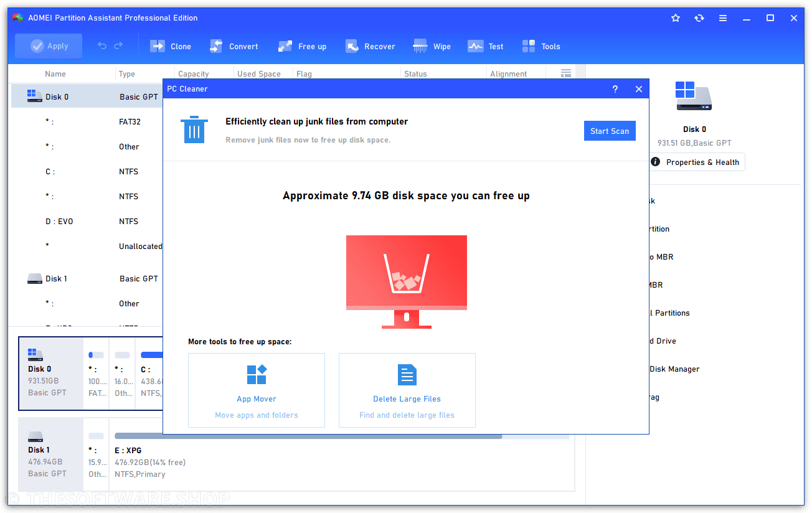Viewport: 812px width, 513px height.
Task: Click the undo arrow icon
Action: 102,46
